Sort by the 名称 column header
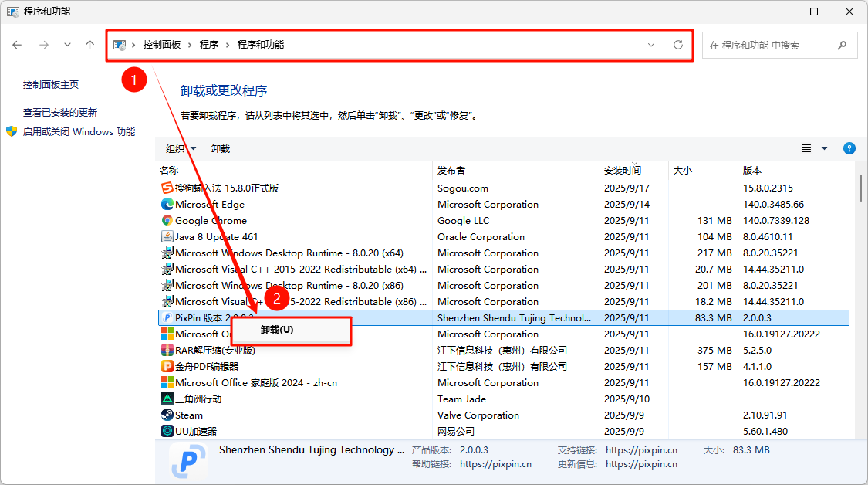The width and height of the screenshot is (868, 485). [293, 170]
